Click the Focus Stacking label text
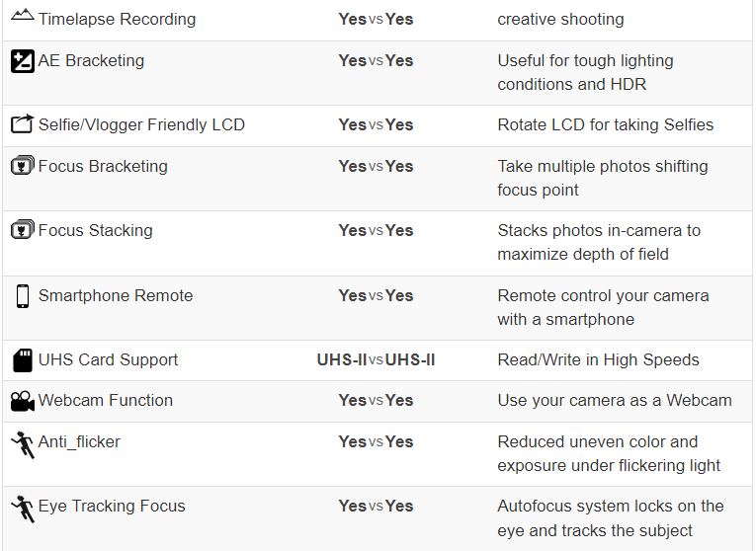Image resolution: width=756 pixels, height=551 pixels. (96, 230)
